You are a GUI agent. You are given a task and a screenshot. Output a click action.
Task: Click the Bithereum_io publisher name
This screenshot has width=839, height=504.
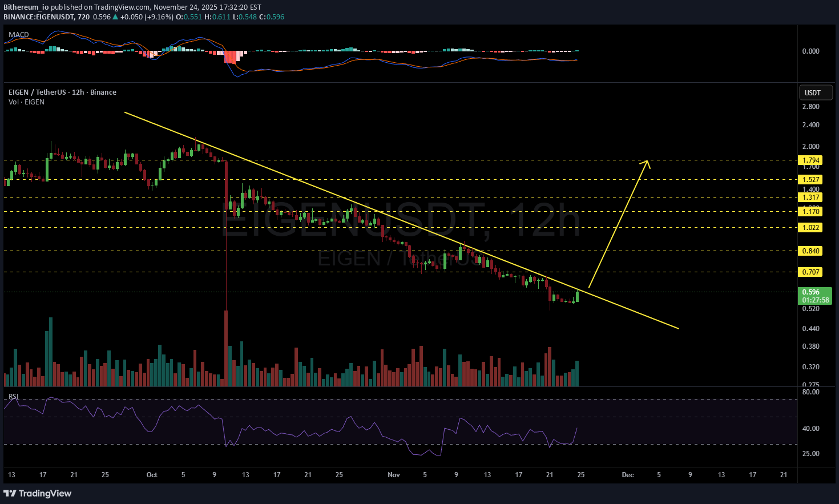click(26, 7)
